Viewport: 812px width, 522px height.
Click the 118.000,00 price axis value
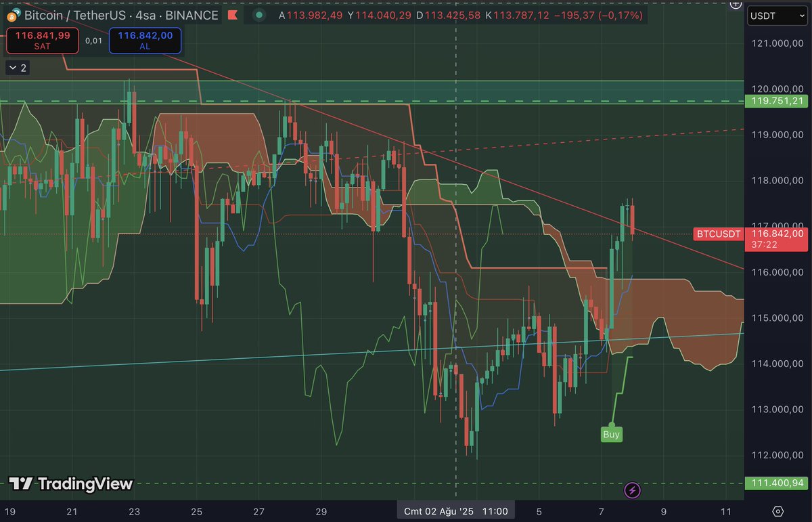(x=777, y=181)
